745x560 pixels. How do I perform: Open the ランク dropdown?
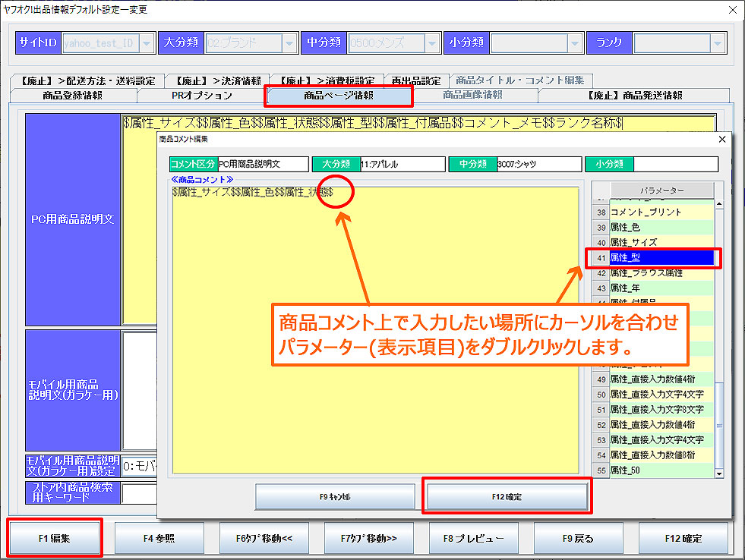tap(717, 43)
